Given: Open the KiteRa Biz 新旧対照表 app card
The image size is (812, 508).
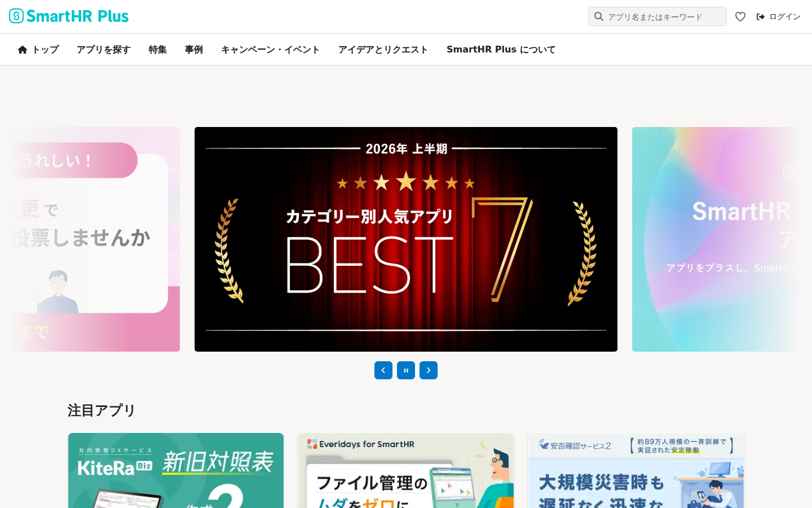Looking at the screenshot, I should click(176, 471).
